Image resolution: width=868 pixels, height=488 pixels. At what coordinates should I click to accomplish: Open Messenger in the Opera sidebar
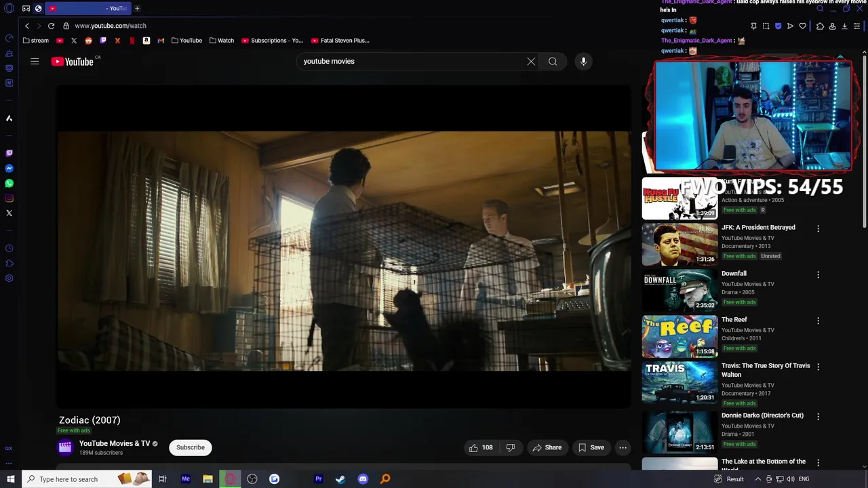pos(9,169)
